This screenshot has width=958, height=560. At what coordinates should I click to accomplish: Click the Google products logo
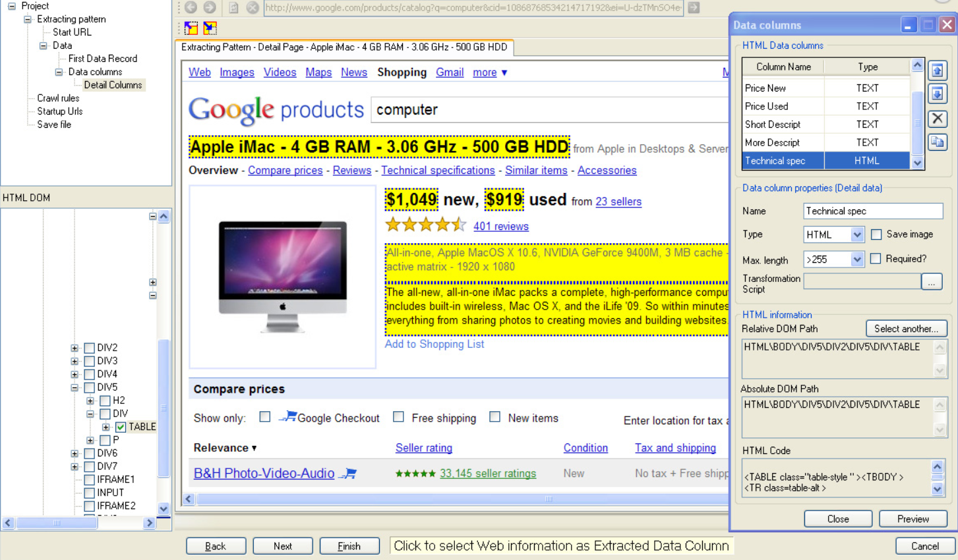(x=276, y=109)
